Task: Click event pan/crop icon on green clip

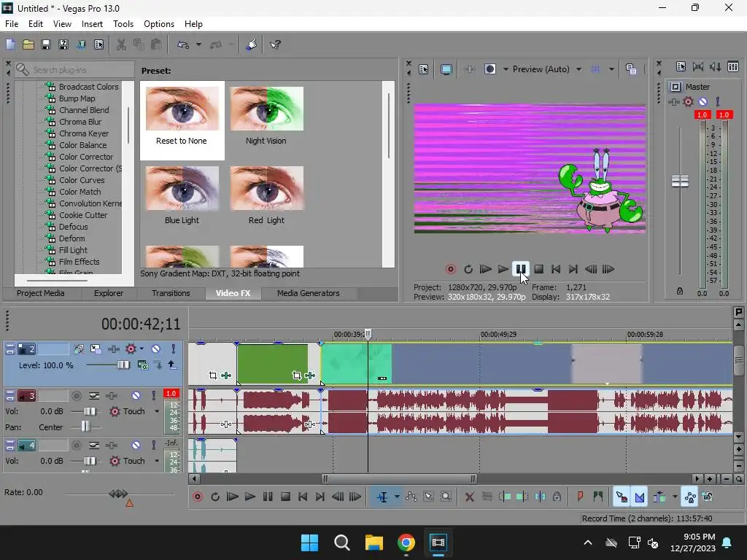Action: tap(297, 376)
